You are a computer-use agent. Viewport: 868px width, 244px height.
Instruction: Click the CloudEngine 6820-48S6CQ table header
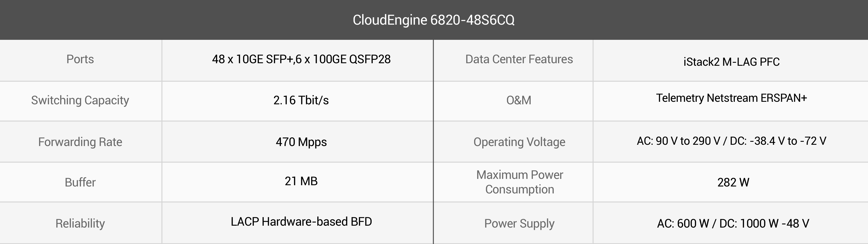coord(434,20)
